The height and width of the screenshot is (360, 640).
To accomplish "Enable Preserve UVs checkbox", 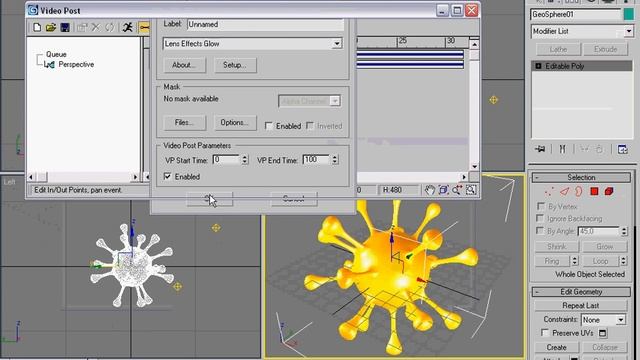I will (544, 333).
